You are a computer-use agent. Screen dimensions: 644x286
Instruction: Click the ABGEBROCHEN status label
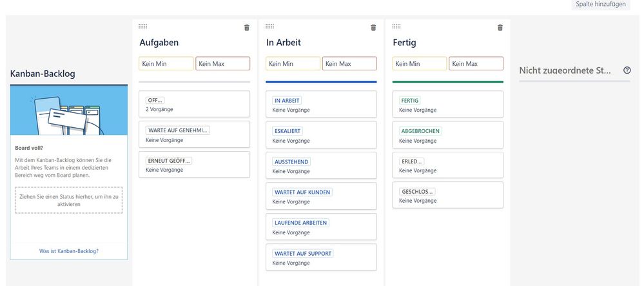tap(420, 131)
